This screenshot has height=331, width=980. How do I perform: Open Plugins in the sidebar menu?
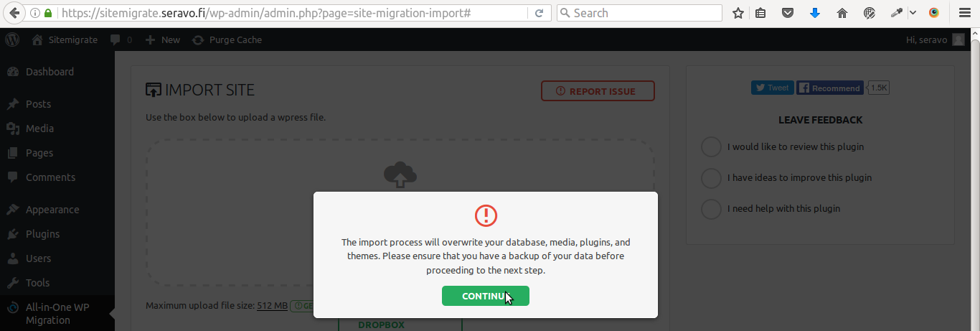(x=43, y=234)
